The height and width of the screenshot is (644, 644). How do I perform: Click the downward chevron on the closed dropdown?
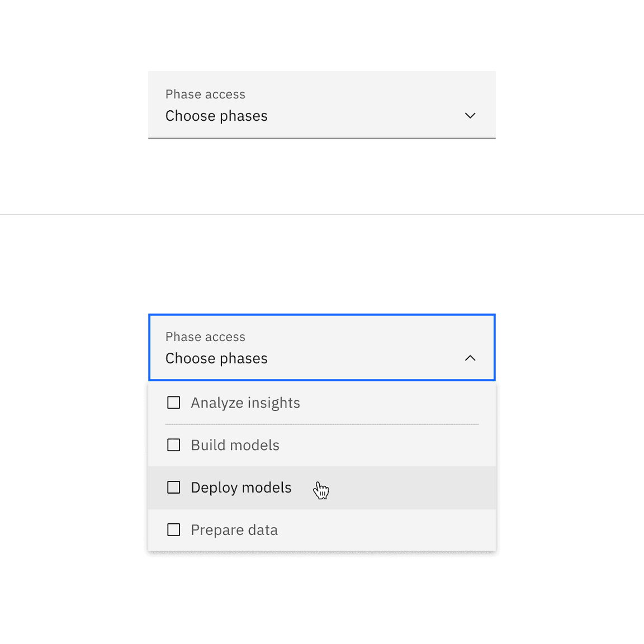pos(470,116)
